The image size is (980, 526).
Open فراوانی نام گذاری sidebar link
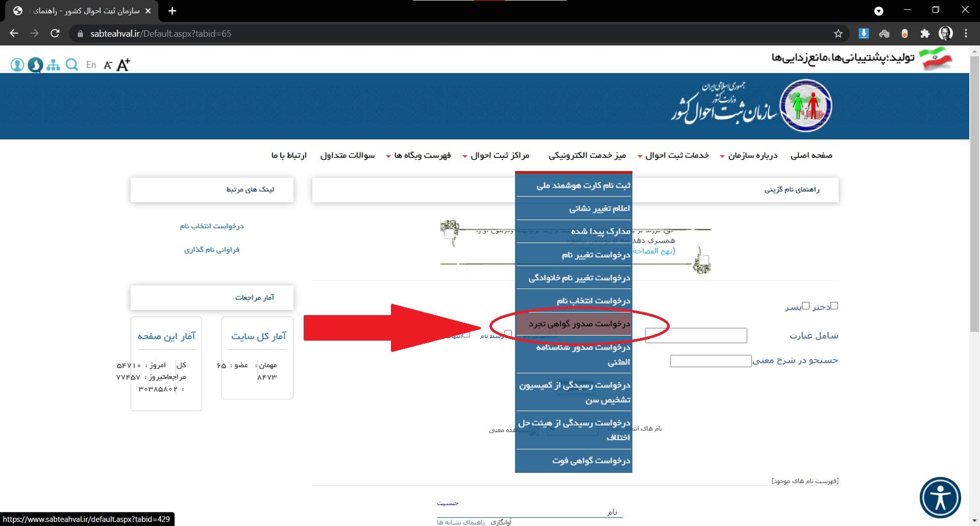pyautogui.click(x=212, y=250)
